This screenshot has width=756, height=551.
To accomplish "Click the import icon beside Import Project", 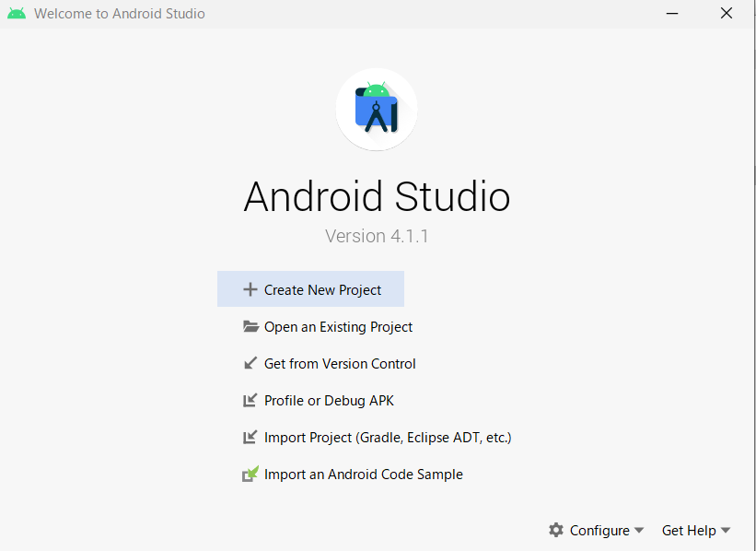I will [x=250, y=437].
